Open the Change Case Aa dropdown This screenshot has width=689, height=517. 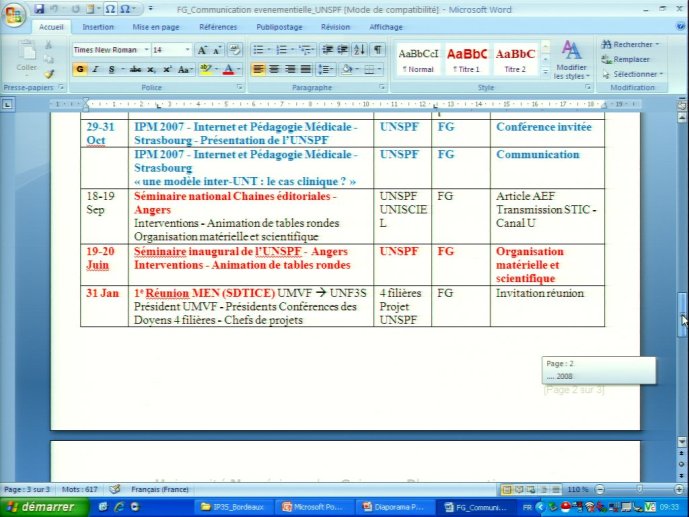point(185,69)
